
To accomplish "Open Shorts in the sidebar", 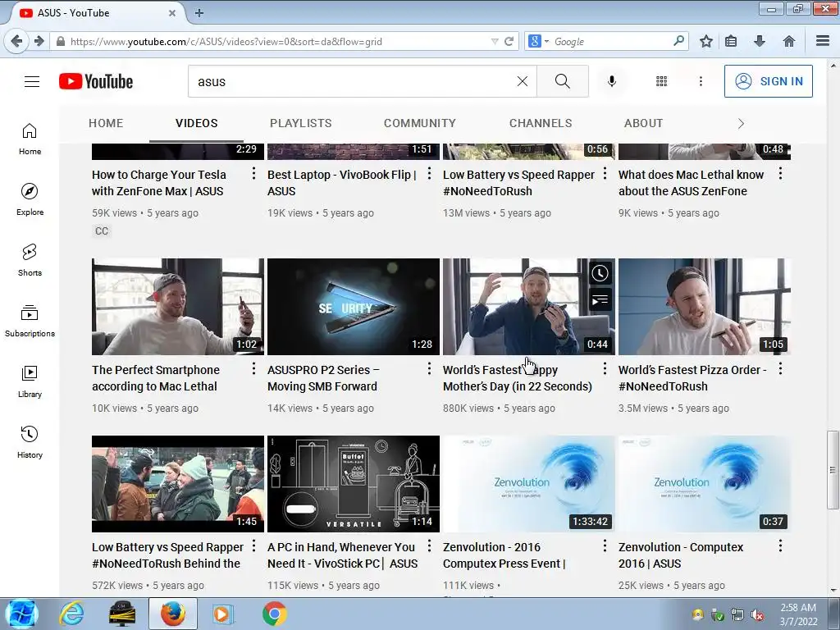I will coord(30,260).
